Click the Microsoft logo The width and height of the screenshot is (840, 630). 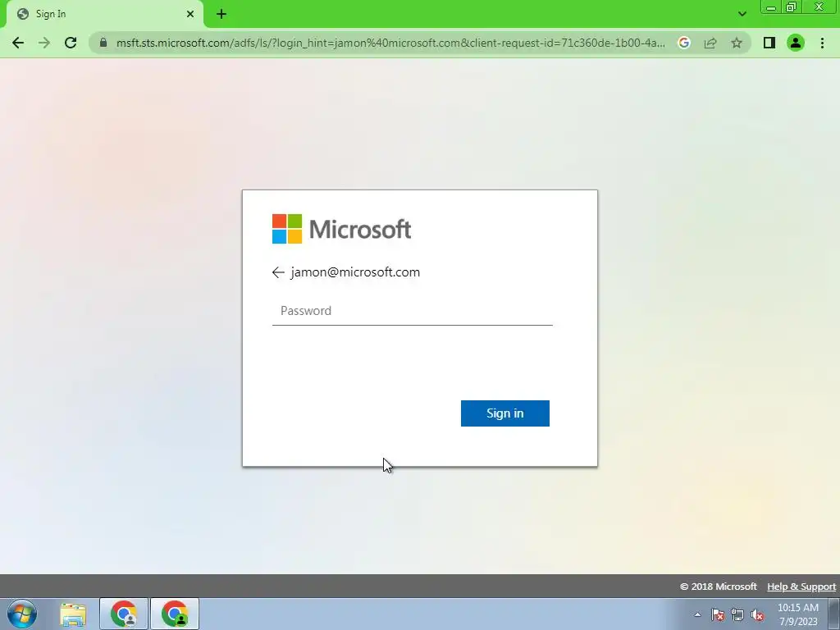point(341,229)
